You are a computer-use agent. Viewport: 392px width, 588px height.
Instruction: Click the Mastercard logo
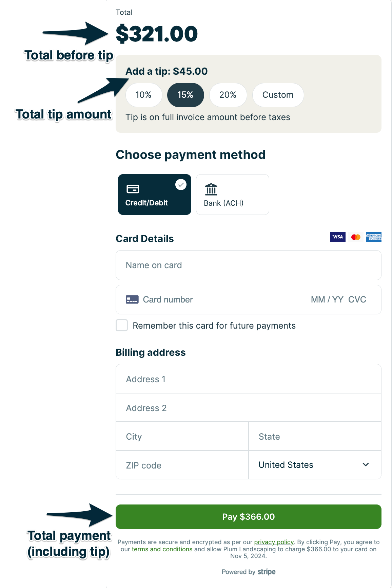(356, 237)
